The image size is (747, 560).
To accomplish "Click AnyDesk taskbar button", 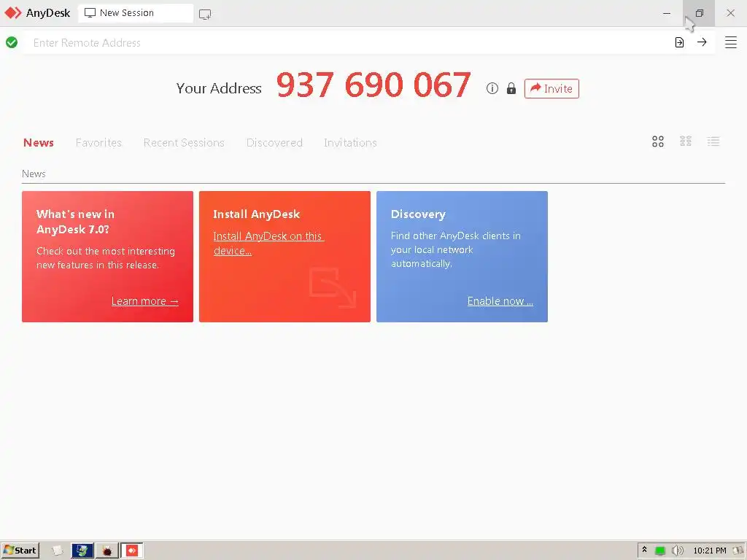I will click(x=131, y=551).
